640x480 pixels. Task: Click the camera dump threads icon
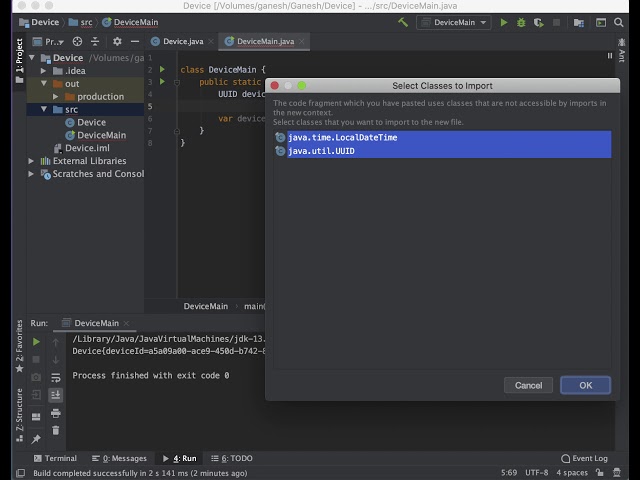tap(36, 377)
